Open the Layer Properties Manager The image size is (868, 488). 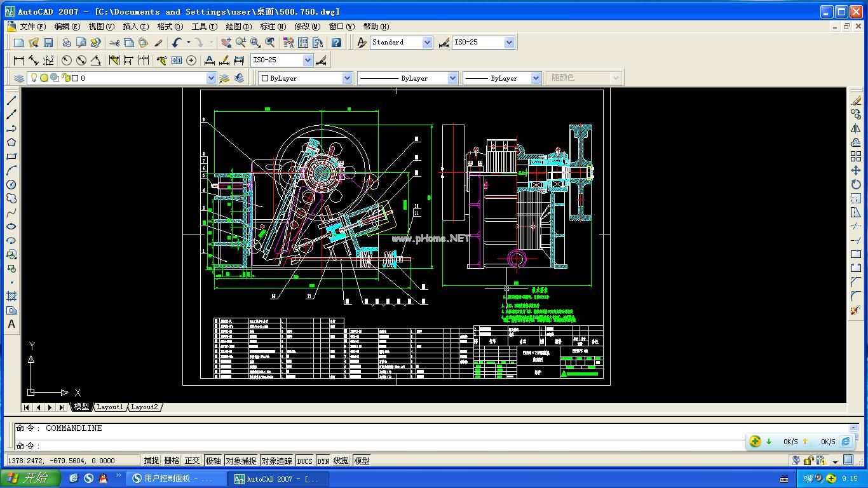(x=19, y=78)
